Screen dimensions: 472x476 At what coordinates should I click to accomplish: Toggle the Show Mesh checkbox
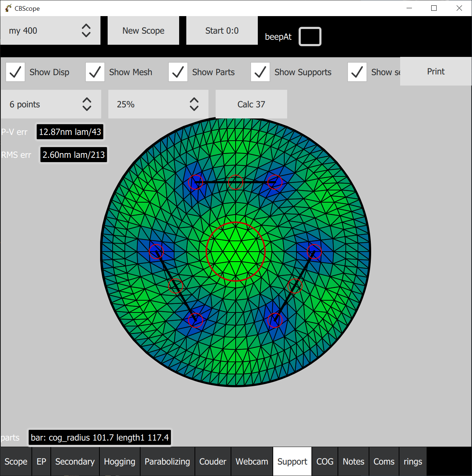[x=95, y=72]
